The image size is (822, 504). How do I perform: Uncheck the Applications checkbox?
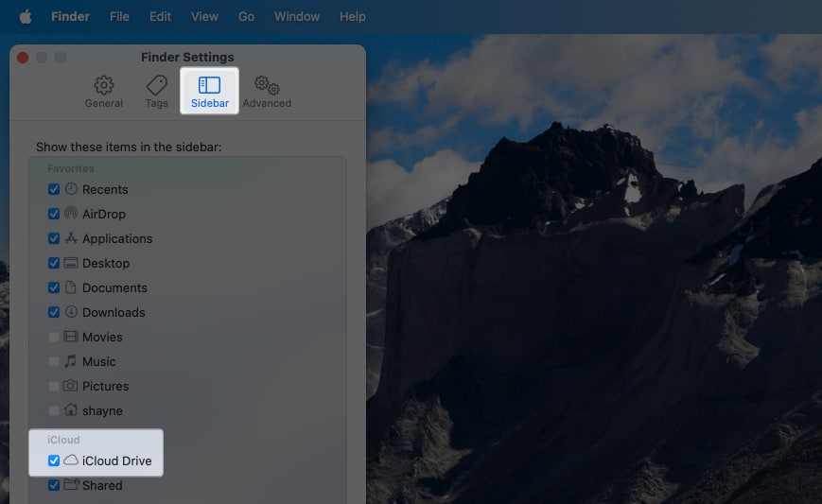tap(54, 238)
